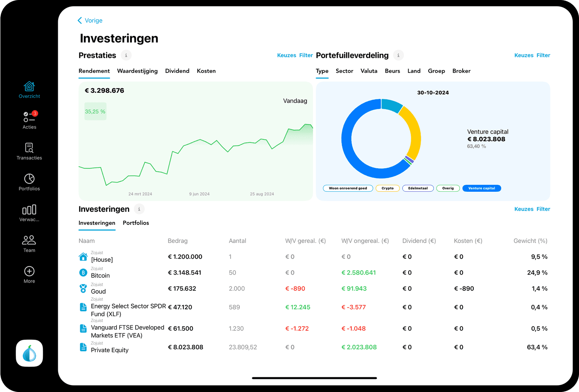This screenshot has height=392, width=579.
Task: Open Filter for the Investeringen table
Action: point(543,209)
